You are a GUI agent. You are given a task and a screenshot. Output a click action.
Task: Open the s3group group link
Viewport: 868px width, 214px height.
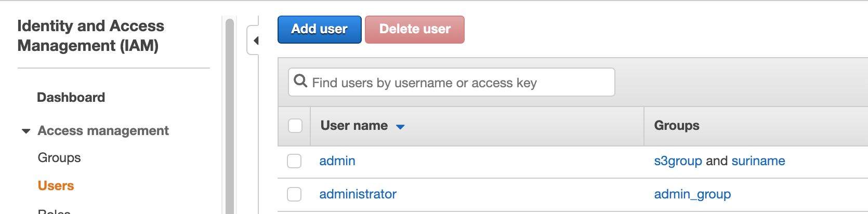[678, 161]
